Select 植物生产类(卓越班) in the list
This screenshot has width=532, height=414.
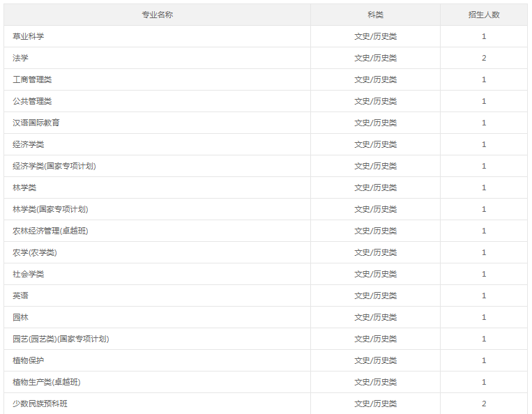[x=47, y=382]
